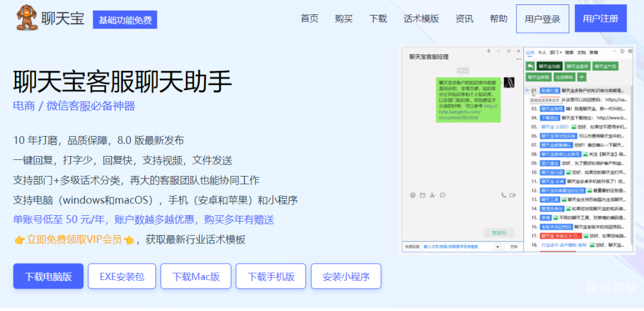644x311 pixels.
Task: Click the image icon in row 08
Action: [x=586, y=154]
